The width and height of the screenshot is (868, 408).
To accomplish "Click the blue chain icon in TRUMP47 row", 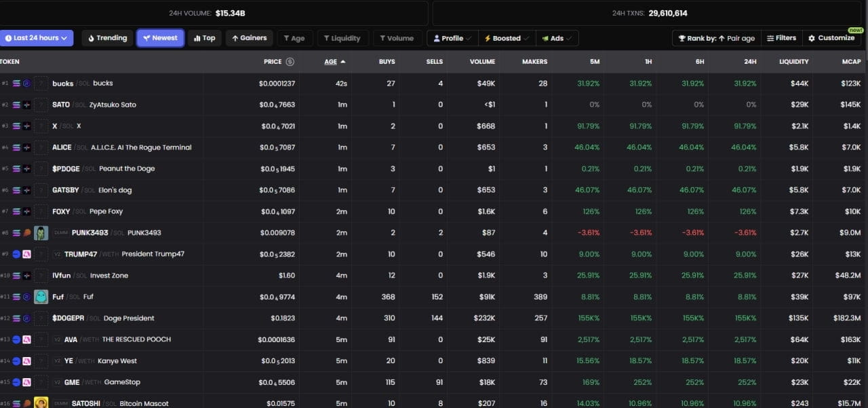I will tap(17, 255).
